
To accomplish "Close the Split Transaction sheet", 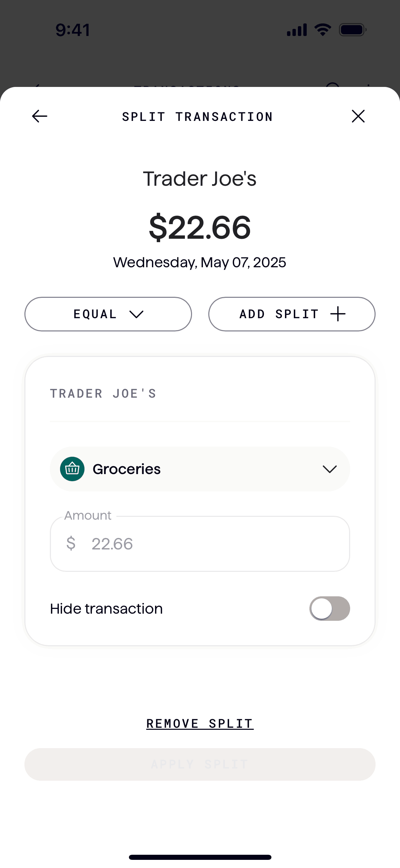I will [x=358, y=116].
